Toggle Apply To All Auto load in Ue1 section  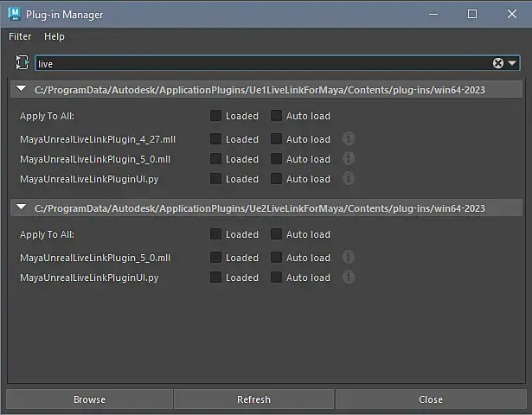276,116
